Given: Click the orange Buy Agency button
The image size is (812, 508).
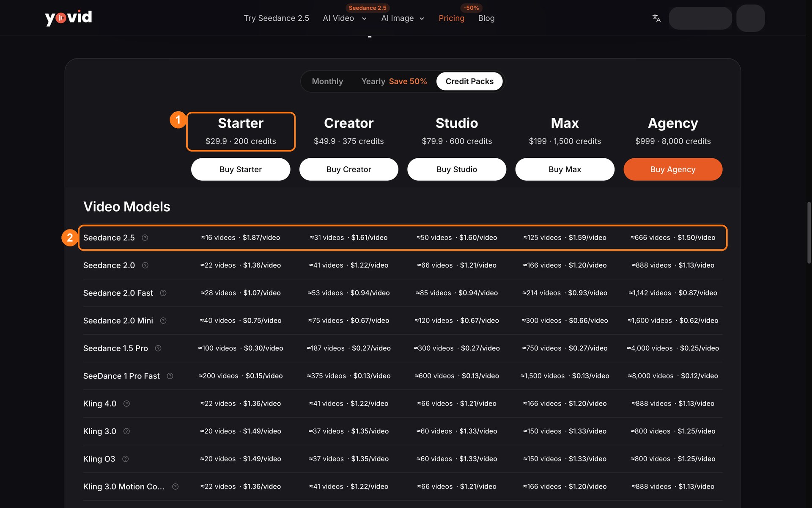Looking at the screenshot, I should [x=673, y=169].
